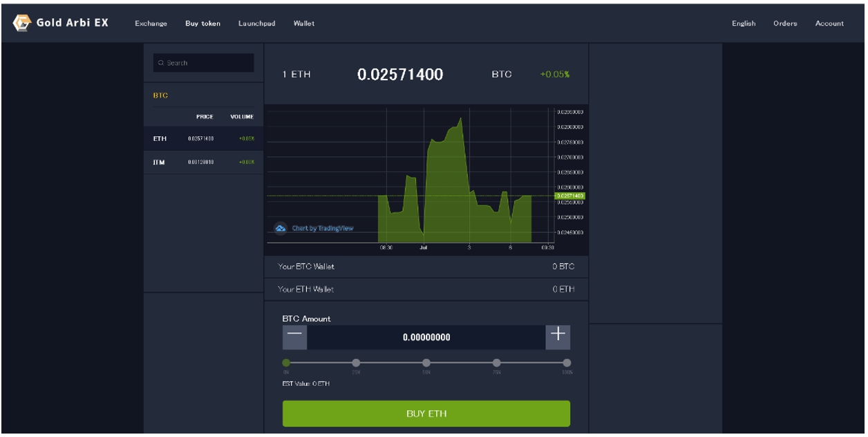Open the Exchange menu item
Viewport: 868px width, 437px height.
pos(151,24)
